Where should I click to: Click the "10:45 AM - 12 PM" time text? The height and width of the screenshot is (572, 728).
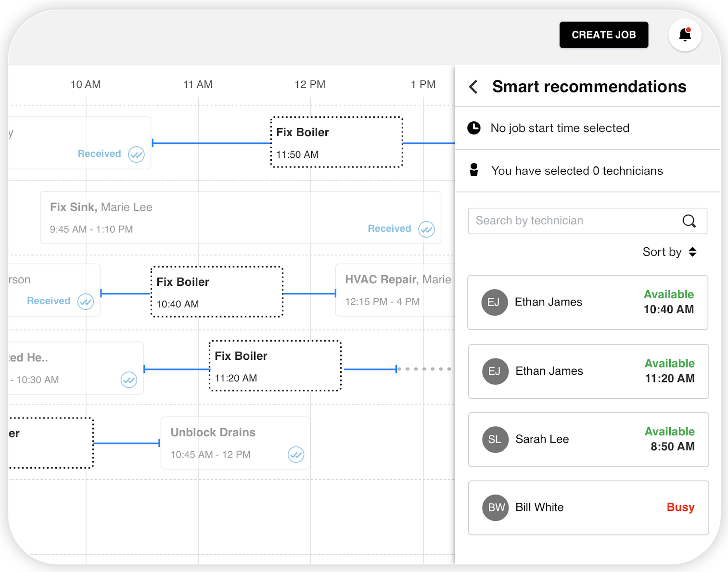211,455
